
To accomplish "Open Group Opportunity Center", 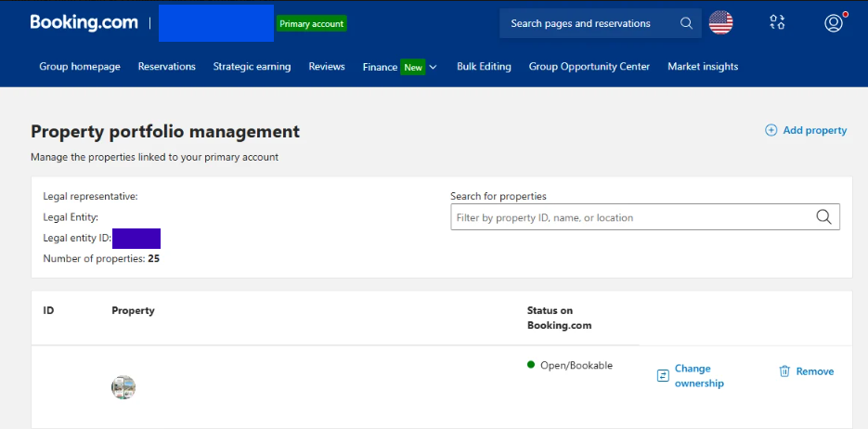I will click(x=589, y=67).
